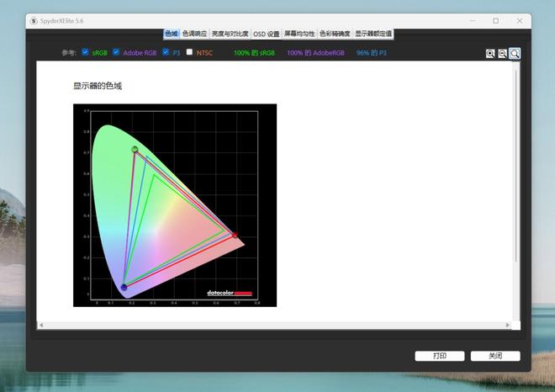Disable the Adobe RGB reference checkbox
Screen dimensions: 555x392
(116, 52)
